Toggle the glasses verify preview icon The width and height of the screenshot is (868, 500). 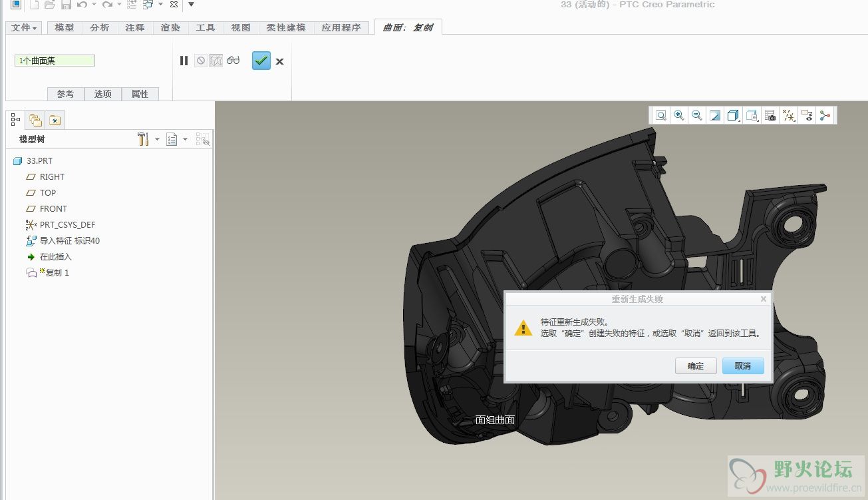point(233,61)
